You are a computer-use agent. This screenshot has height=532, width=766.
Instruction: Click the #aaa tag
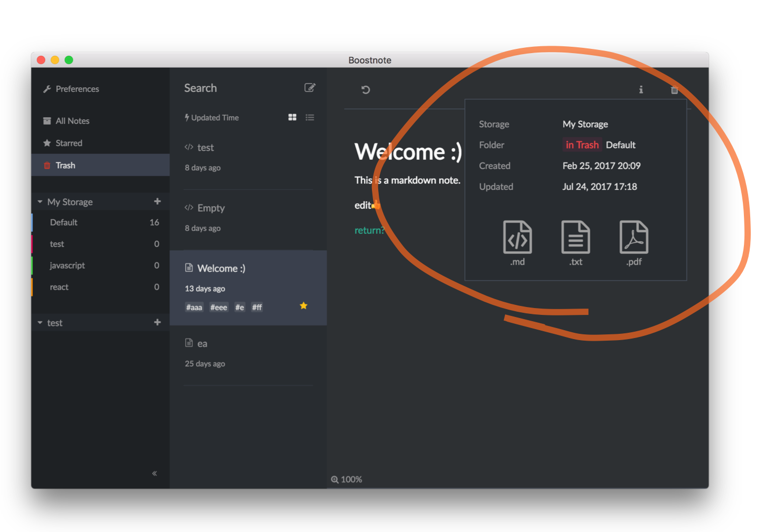(194, 308)
